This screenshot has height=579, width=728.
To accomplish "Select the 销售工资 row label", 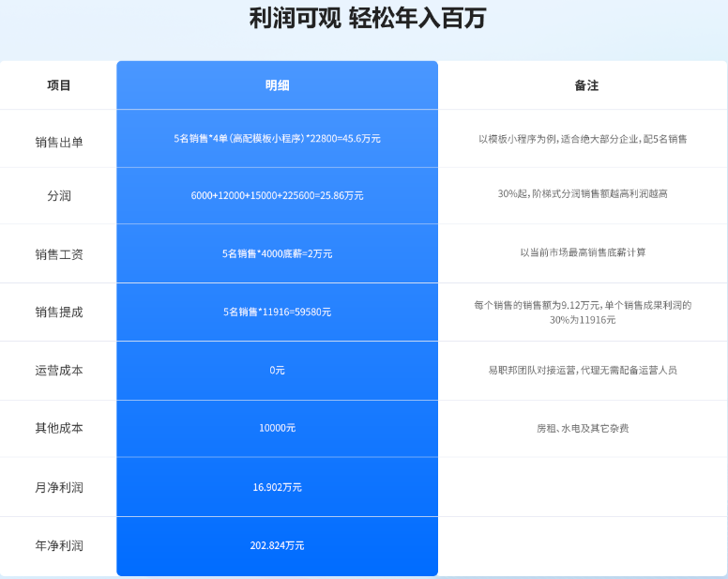I will 59,253.
